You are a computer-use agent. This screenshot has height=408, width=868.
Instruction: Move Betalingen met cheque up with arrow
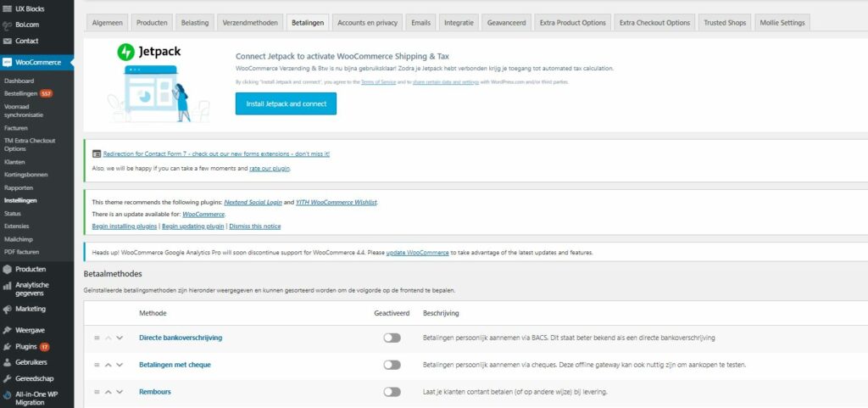tap(108, 365)
